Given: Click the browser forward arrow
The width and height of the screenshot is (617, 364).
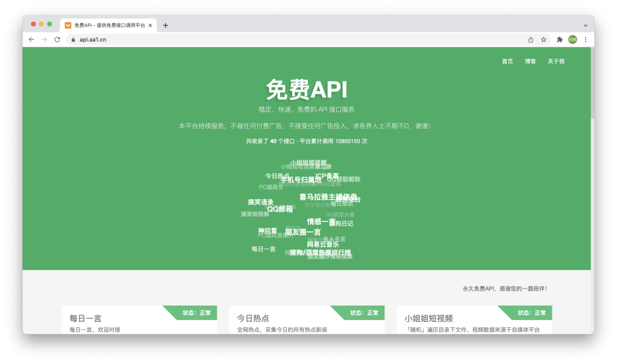Looking at the screenshot, I should click(45, 39).
